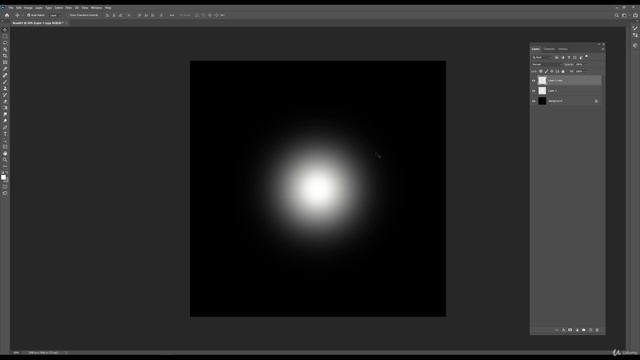
Task: Select the Brush tool
Action: pos(5,82)
